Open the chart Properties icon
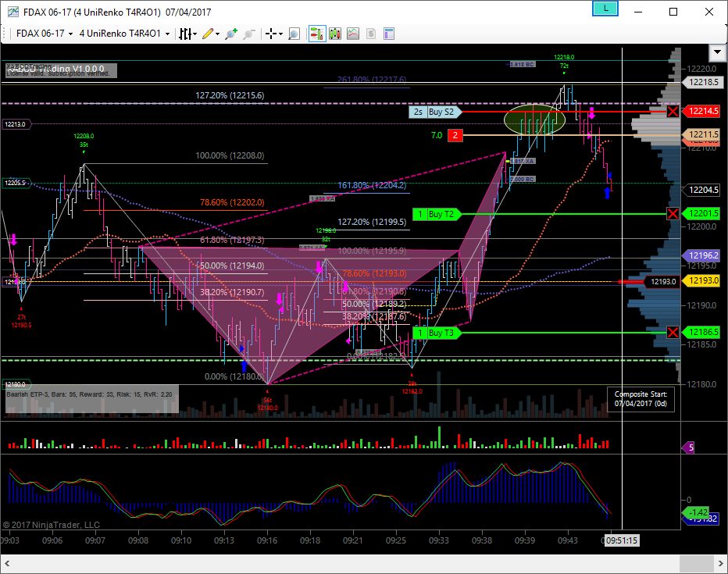This screenshot has width=728, height=574. point(389,34)
